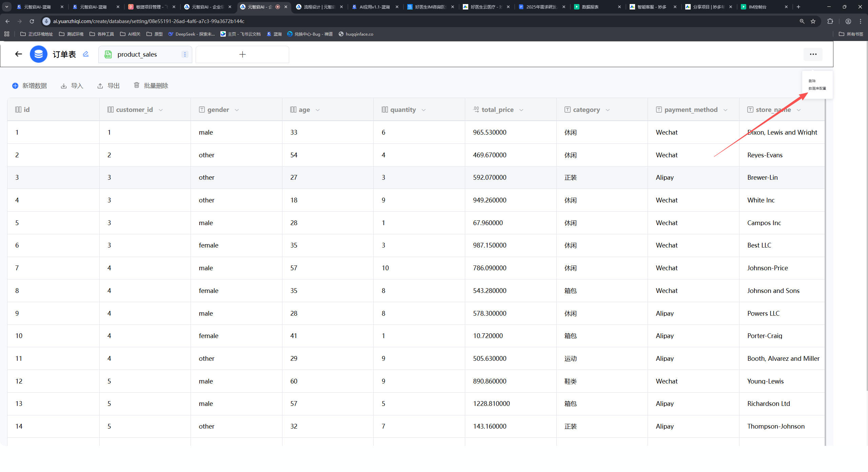The width and height of the screenshot is (868, 472).
Task: Click the blue database logo icon
Action: 39,54
